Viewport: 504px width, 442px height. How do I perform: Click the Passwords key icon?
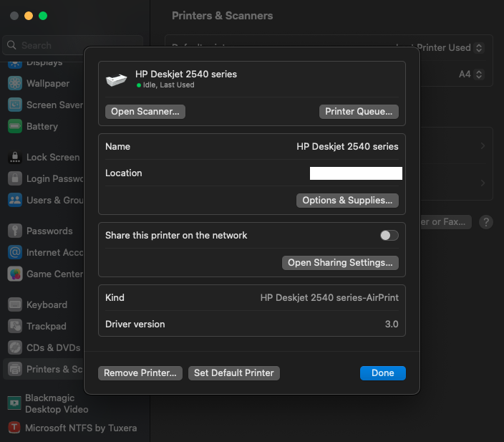pyautogui.click(x=15, y=231)
